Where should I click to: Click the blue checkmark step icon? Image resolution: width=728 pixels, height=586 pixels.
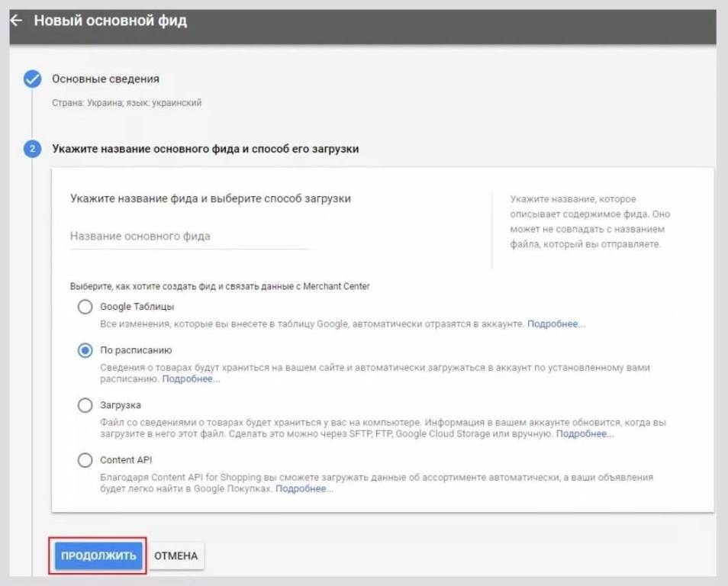[x=32, y=79]
